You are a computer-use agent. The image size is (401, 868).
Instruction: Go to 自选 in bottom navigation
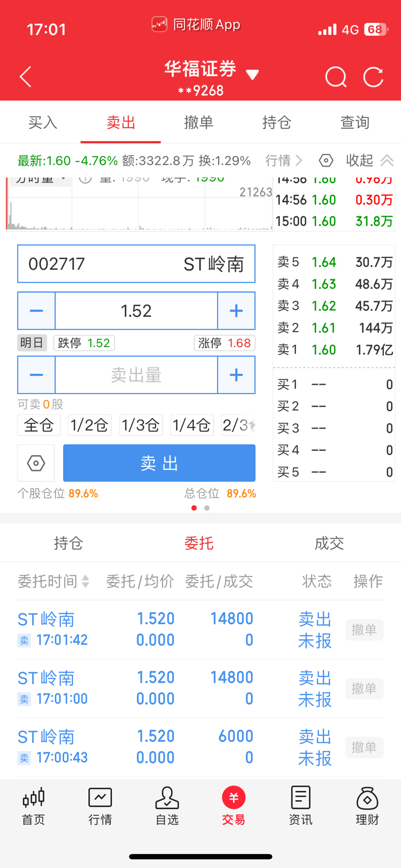[x=167, y=806]
